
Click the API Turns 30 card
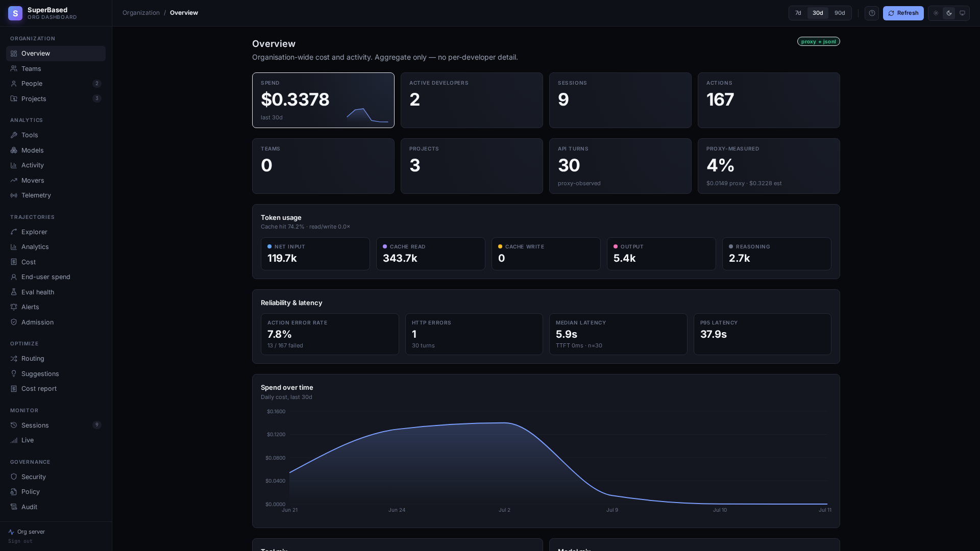[x=620, y=166]
